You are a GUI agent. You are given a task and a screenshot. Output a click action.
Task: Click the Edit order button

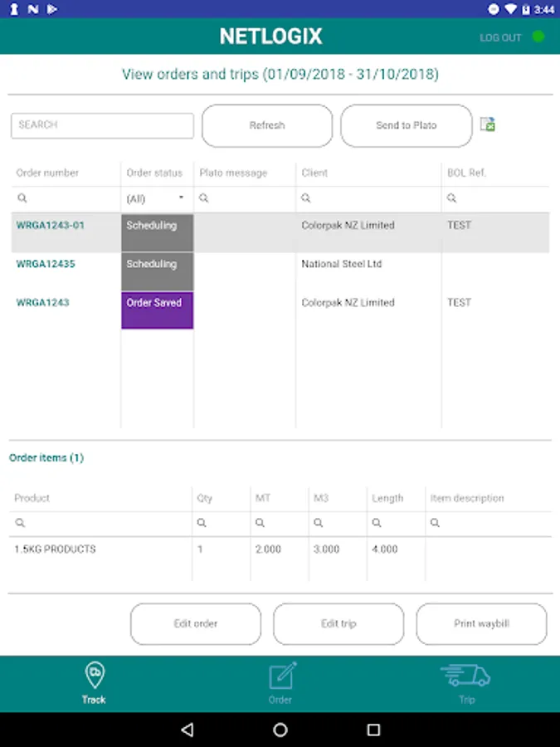coord(196,623)
